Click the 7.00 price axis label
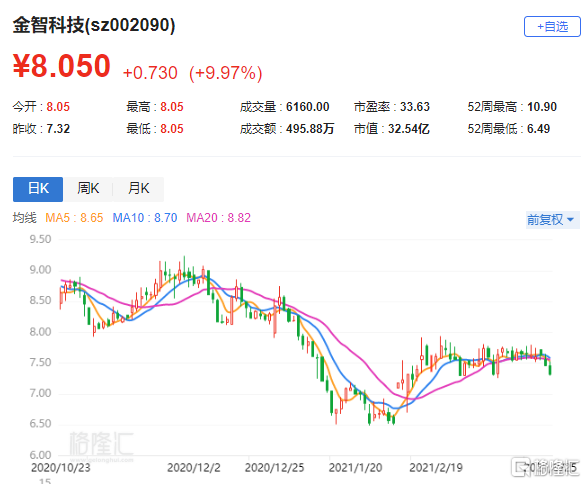This screenshot has height=484, width=586. click(40, 393)
